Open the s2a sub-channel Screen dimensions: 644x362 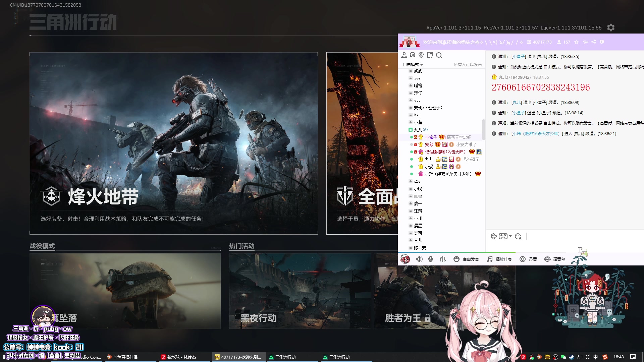pos(417,181)
